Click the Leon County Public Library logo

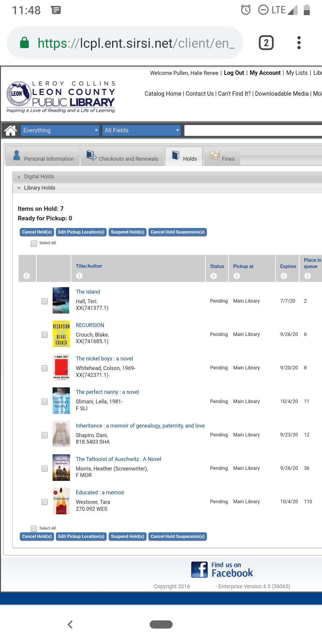click(x=61, y=97)
